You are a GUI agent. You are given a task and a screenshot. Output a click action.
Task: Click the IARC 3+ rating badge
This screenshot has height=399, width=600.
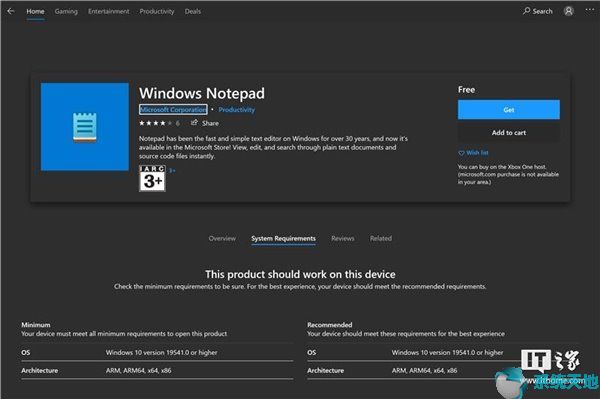(152, 178)
